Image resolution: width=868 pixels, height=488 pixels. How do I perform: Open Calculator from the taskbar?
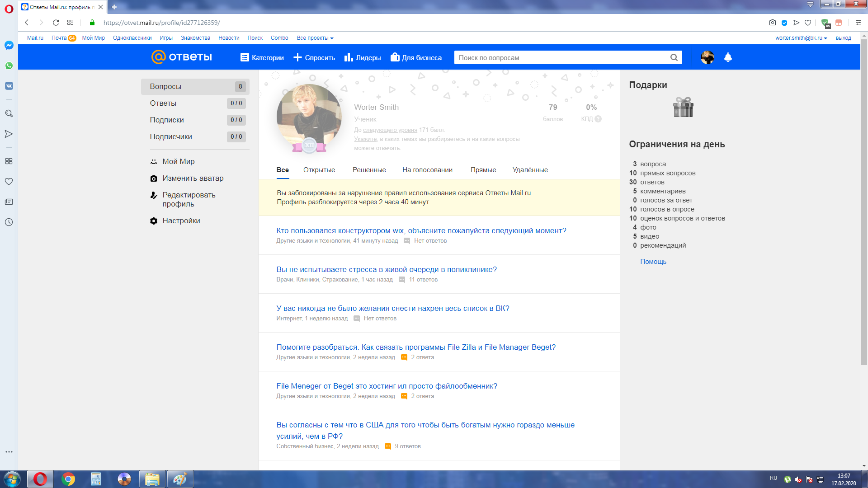96,479
